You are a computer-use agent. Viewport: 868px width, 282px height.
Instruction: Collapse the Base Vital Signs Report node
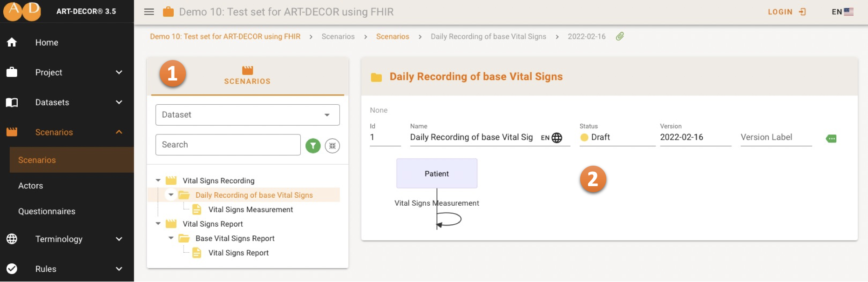click(x=171, y=238)
